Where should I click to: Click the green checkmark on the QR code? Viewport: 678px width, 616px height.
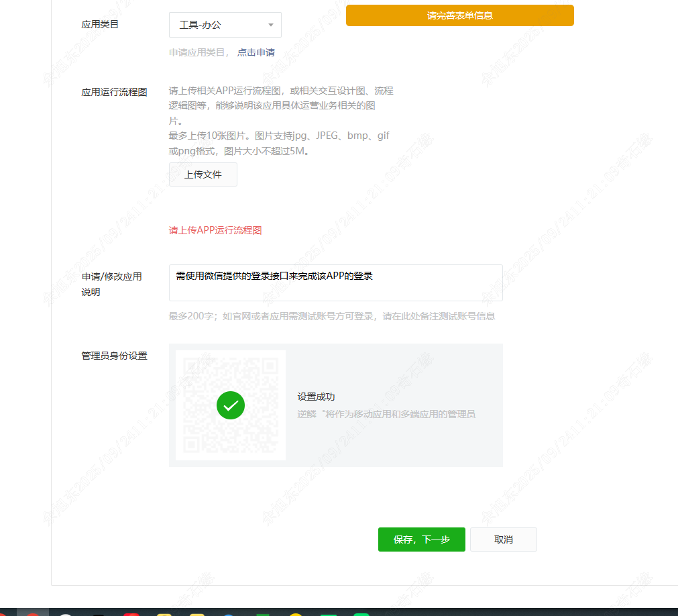(x=231, y=405)
